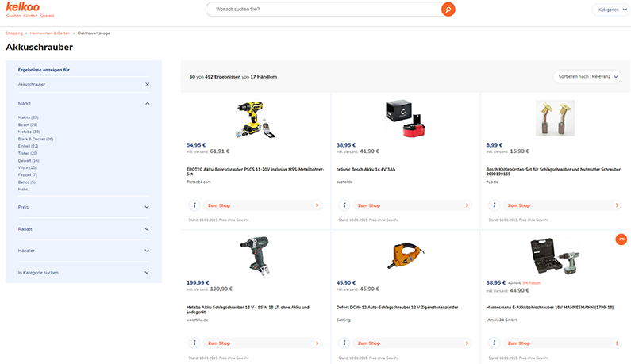Click the Kelkoo logo
The height and width of the screenshot is (364, 631).
pos(22,8)
